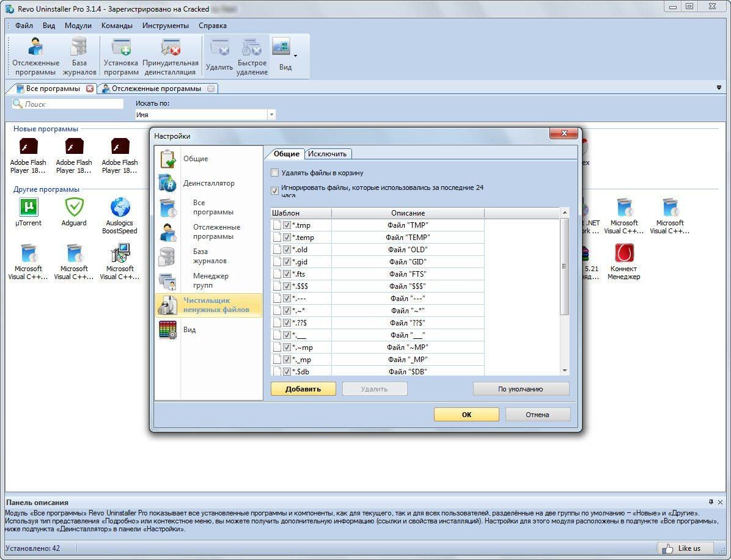
Task: Click the pattern list scrollbar up arrow
Action: pyautogui.click(x=565, y=213)
